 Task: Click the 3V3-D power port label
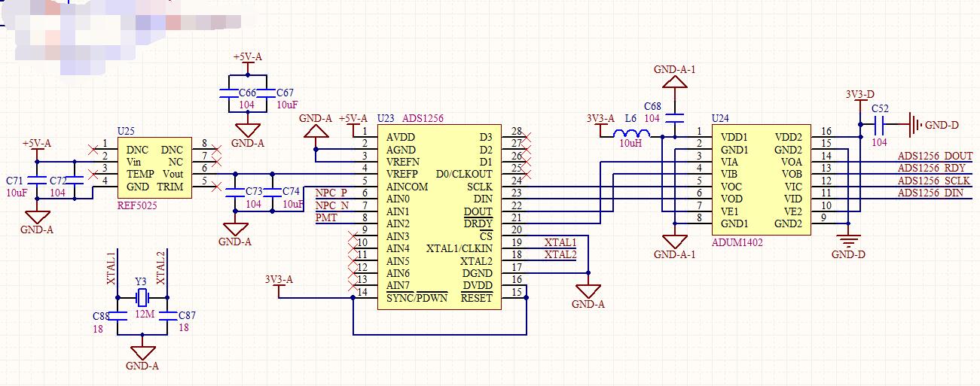coord(859,94)
